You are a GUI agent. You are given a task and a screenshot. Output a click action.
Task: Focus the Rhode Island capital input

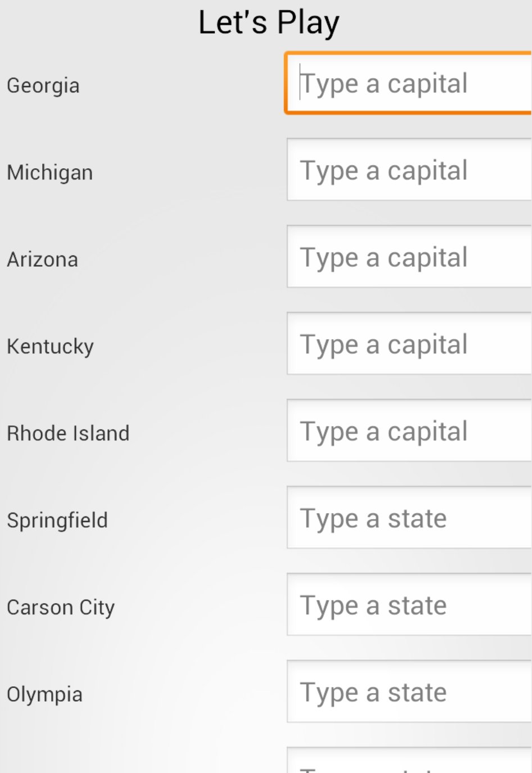[x=409, y=431]
